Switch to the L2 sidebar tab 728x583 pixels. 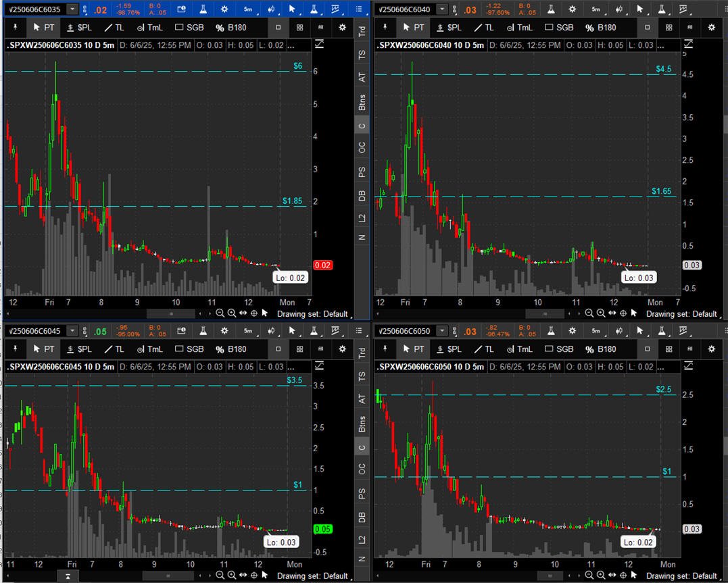pos(362,218)
